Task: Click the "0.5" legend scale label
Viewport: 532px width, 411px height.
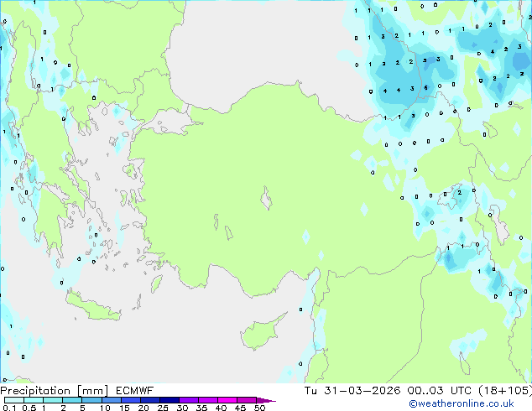Action: click(29, 408)
